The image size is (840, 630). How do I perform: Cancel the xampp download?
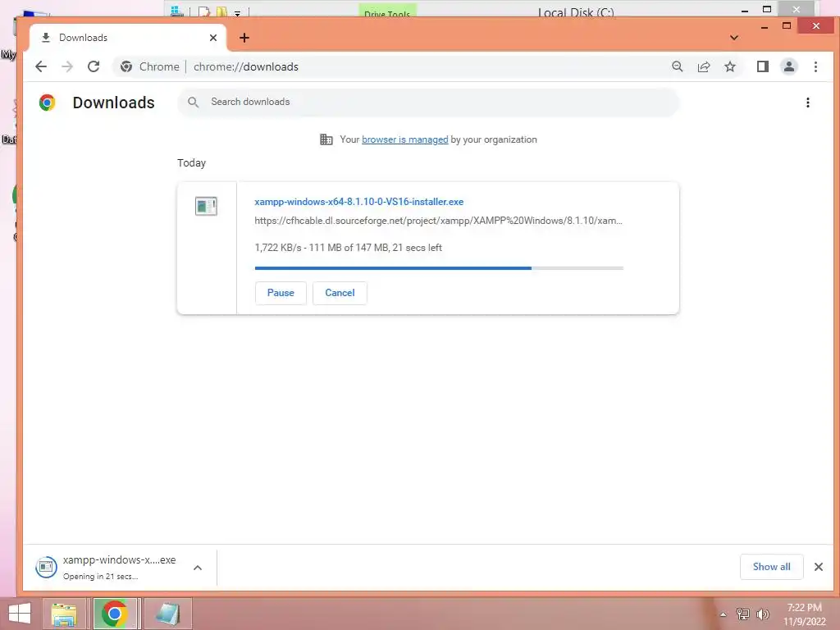pos(340,293)
